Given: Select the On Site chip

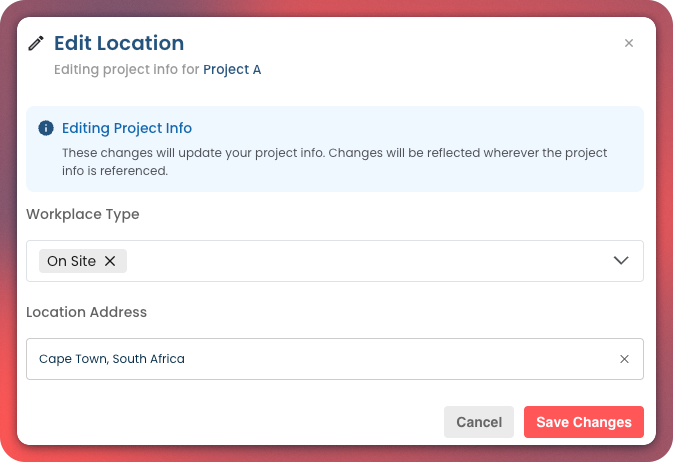Looking at the screenshot, I should [x=71, y=261].
